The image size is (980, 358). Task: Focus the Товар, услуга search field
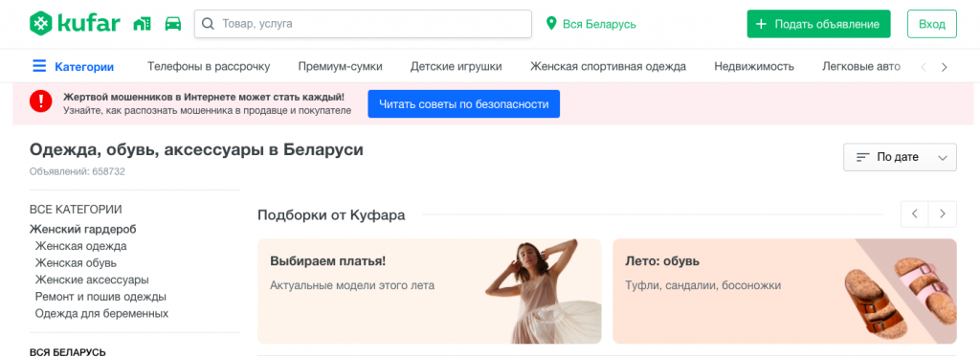point(363,24)
